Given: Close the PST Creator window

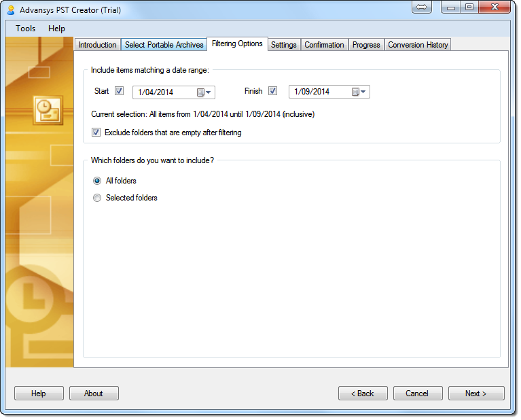Looking at the screenshot, I should tap(495, 7).
